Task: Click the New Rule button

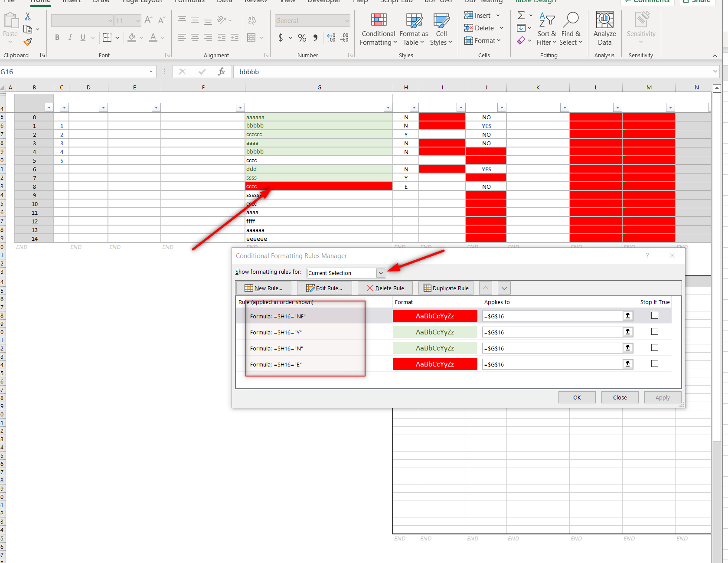Action: click(x=263, y=288)
